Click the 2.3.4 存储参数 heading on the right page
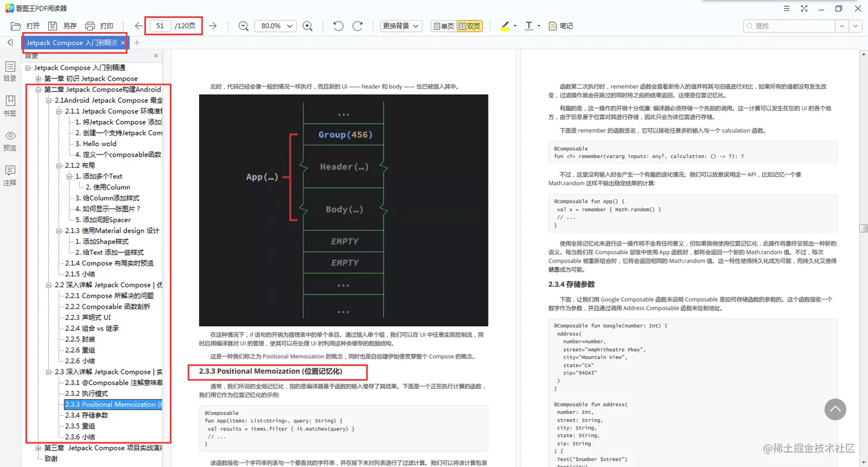 [x=571, y=284]
